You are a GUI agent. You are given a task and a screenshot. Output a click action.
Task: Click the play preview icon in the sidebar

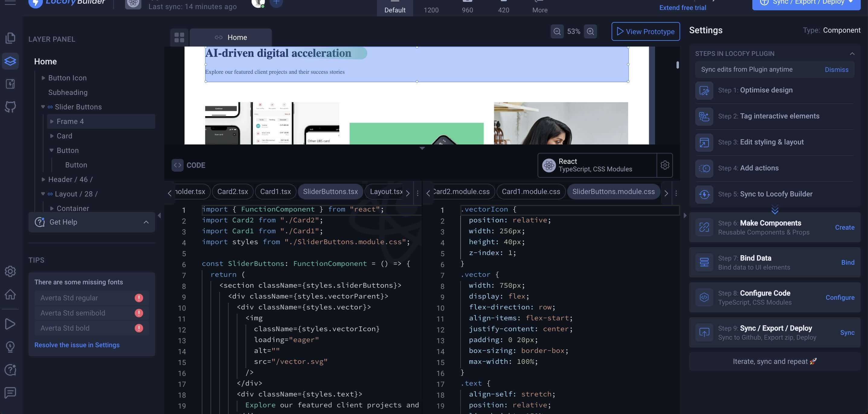tap(11, 324)
